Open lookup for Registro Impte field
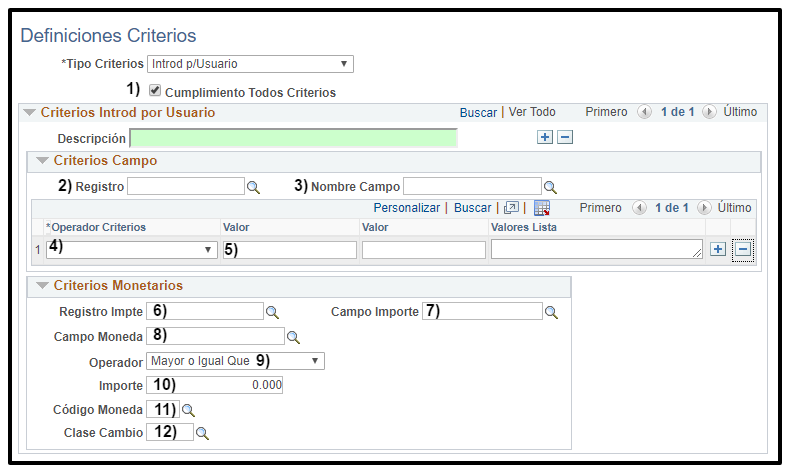The image size is (790, 473). (273, 312)
